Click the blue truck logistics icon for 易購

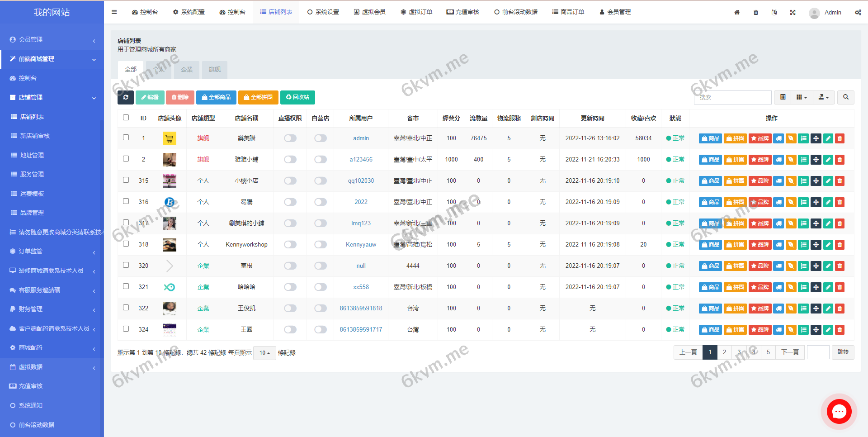[778, 202]
